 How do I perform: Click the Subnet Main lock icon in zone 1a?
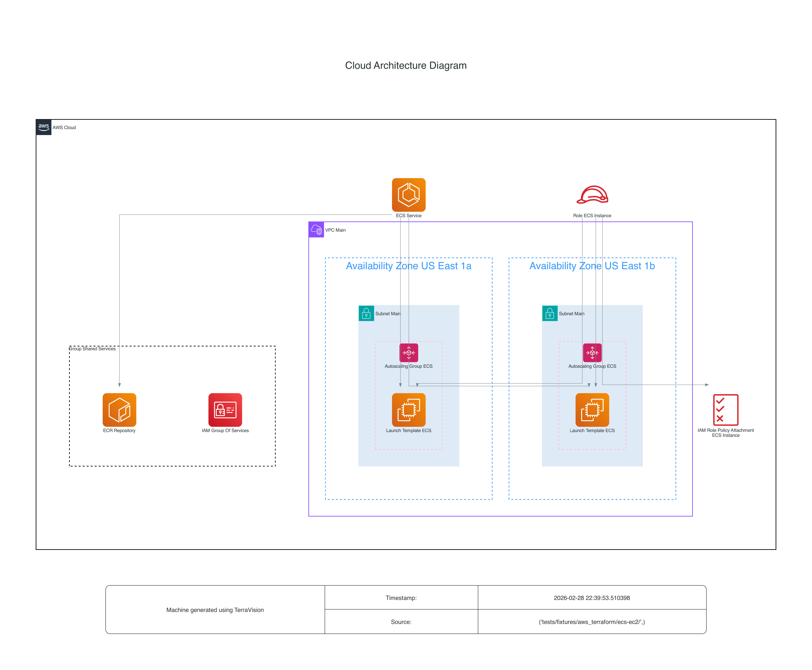coord(366,313)
